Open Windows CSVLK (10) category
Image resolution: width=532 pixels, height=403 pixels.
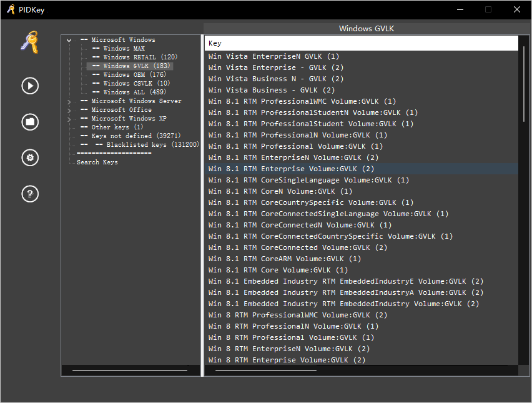[136, 84]
